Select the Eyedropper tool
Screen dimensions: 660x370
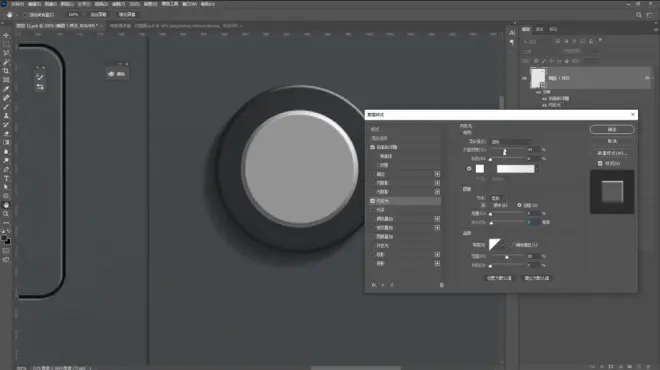(6, 89)
